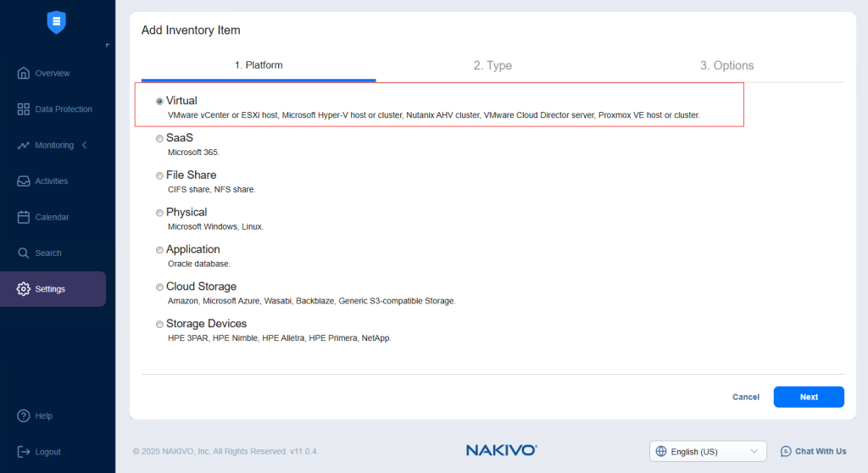Open the 2. Type wizard step

[492, 65]
